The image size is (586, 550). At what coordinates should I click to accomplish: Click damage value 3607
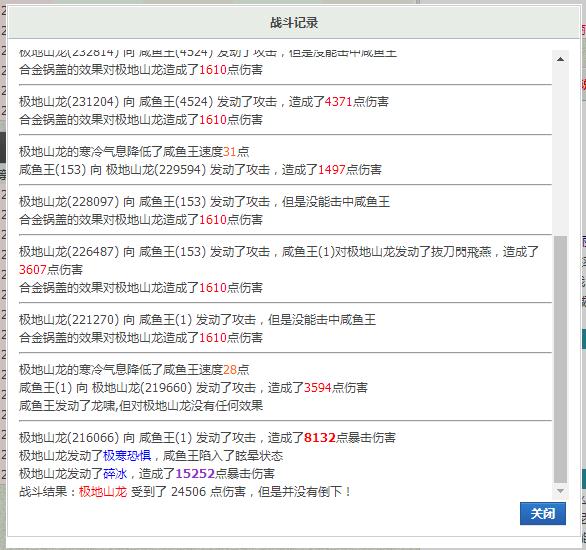[x=33, y=269]
